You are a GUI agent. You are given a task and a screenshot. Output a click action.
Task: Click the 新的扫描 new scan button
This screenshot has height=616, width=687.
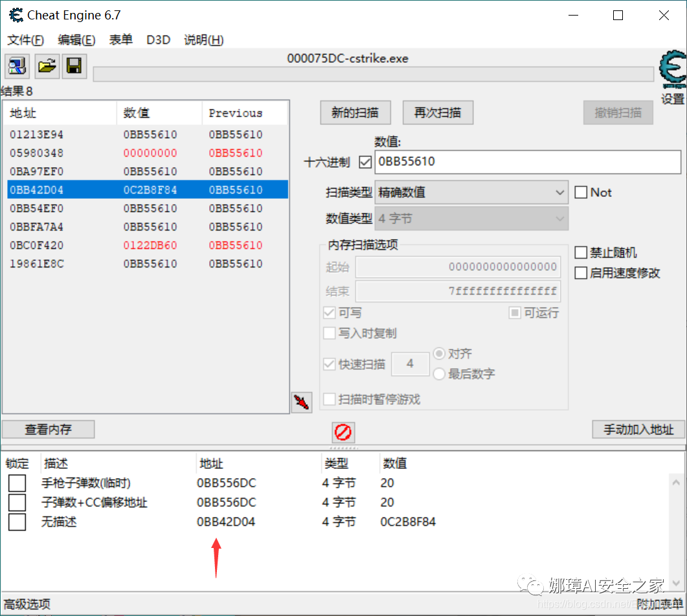tap(355, 113)
